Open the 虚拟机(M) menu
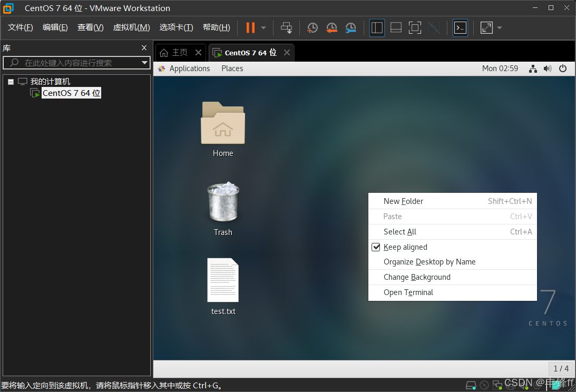Image resolution: width=576 pixels, height=392 pixels. [x=132, y=27]
